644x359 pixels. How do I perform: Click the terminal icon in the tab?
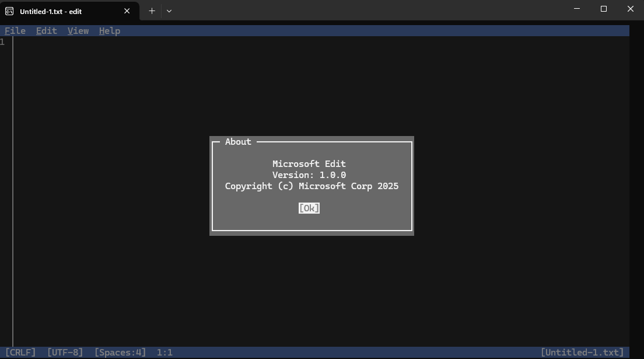click(9, 12)
